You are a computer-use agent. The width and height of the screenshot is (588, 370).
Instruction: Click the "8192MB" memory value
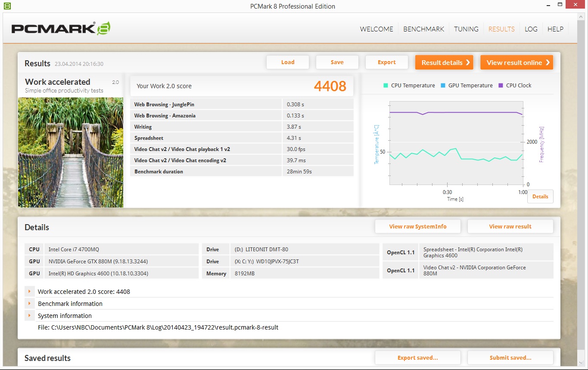pyautogui.click(x=245, y=274)
